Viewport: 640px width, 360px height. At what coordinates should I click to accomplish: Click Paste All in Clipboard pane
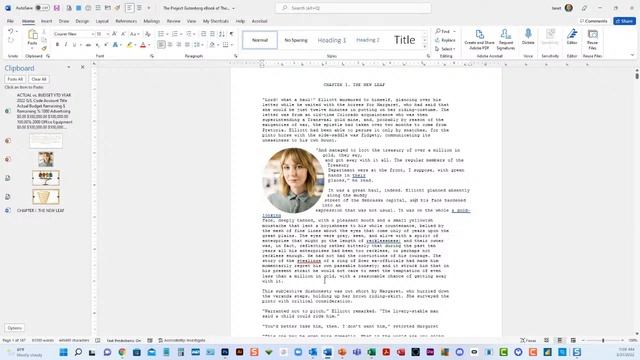[x=15, y=79]
